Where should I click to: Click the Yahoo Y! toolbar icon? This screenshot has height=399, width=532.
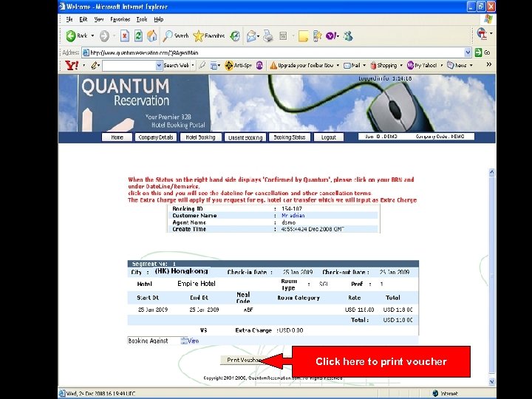pyautogui.click(x=331, y=35)
